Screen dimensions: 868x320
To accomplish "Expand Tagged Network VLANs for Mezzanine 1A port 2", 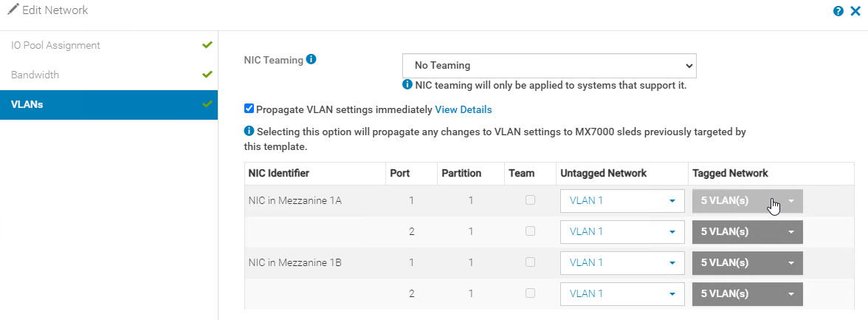I will (747, 231).
